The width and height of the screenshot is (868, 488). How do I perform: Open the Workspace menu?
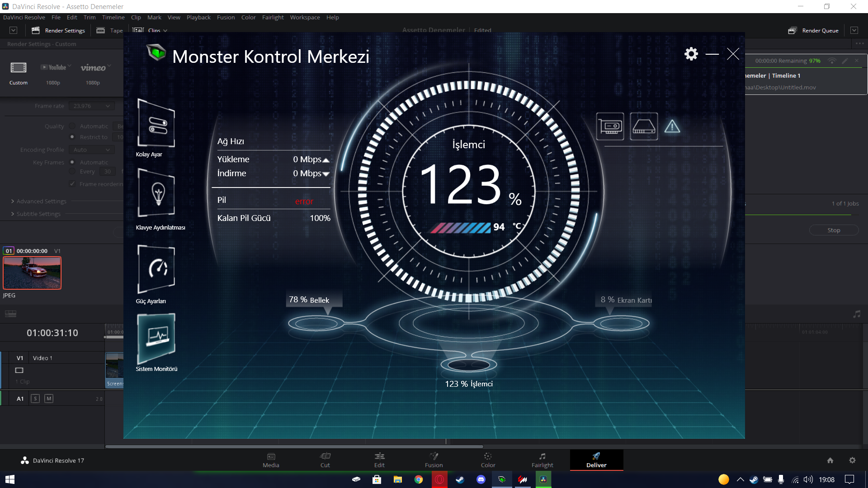305,17
